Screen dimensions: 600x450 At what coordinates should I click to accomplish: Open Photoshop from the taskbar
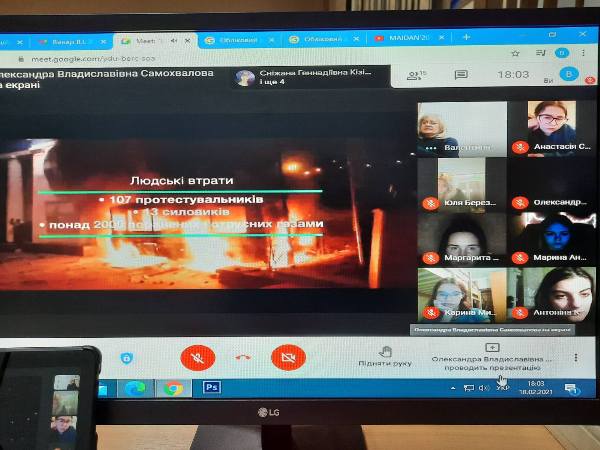coord(212,387)
